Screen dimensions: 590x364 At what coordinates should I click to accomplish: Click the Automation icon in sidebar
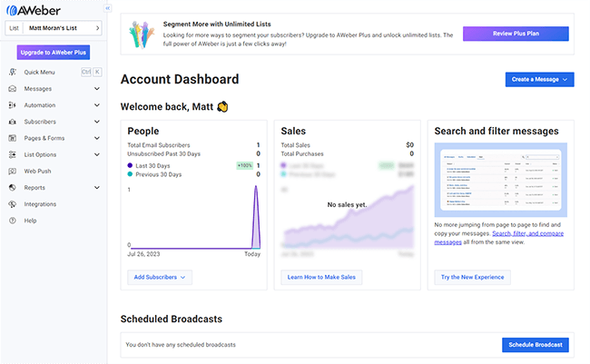coord(12,105)
